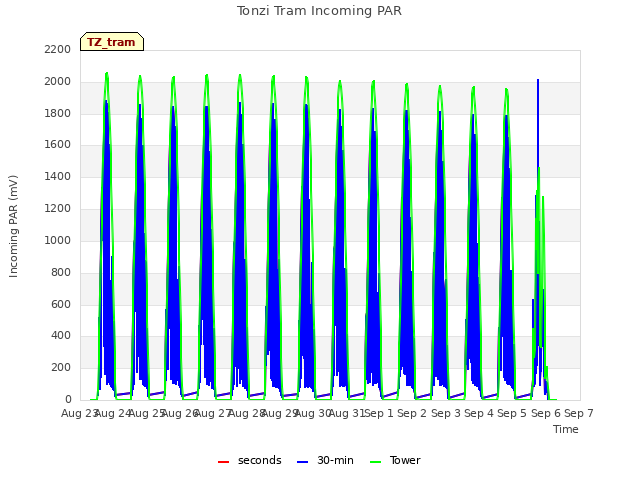This screenshot has height=480, width=640.
Task: Click the red seconds legend line swatch
Action: pyautogui.click(x=223, y=462)
